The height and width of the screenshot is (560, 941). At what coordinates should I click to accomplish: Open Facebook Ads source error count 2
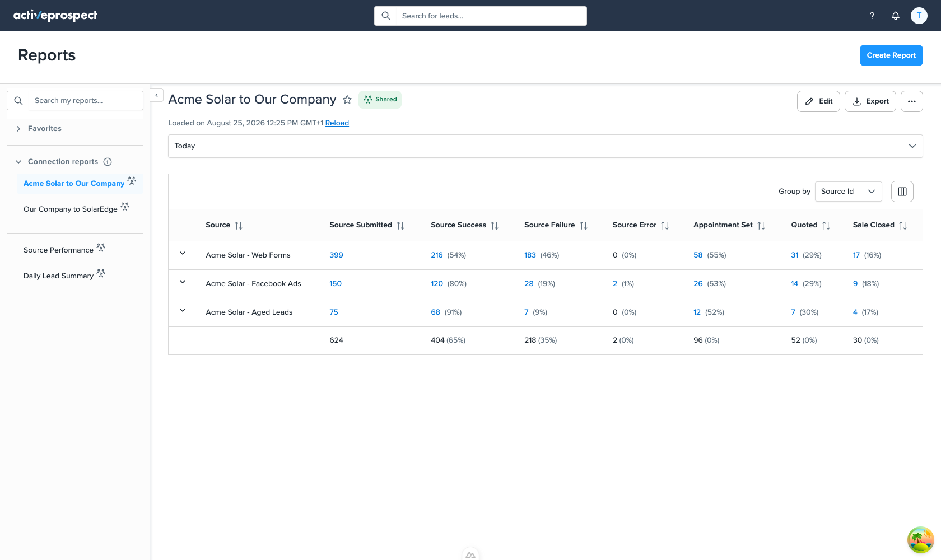tap(615, 284)
